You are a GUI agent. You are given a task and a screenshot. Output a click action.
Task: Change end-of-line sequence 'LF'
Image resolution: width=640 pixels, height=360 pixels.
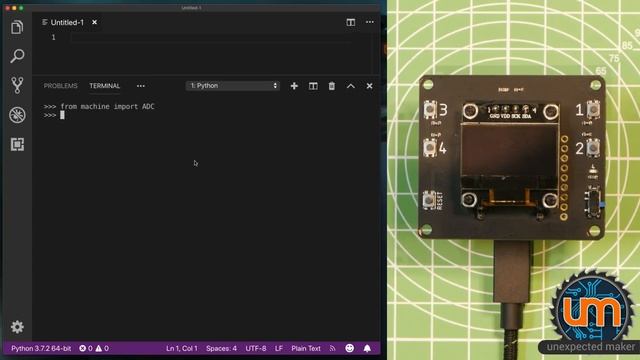[x=279, y=348]
